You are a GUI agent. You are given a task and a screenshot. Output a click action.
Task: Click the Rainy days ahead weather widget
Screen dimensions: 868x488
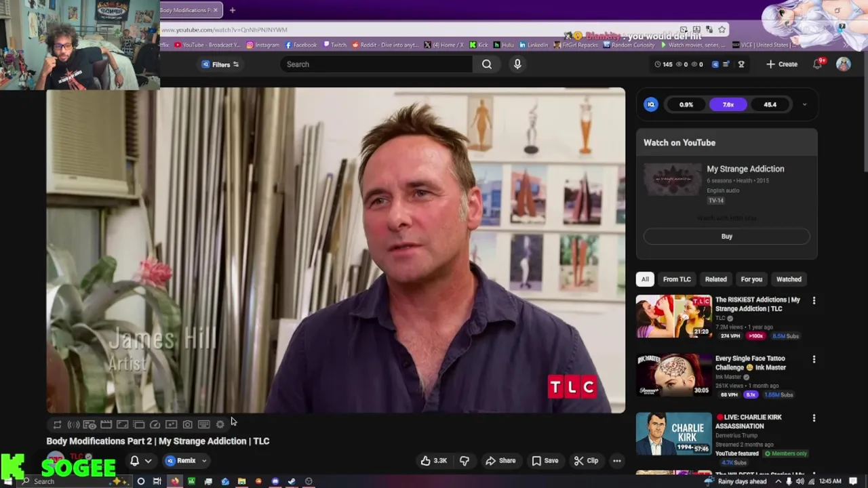736,481
